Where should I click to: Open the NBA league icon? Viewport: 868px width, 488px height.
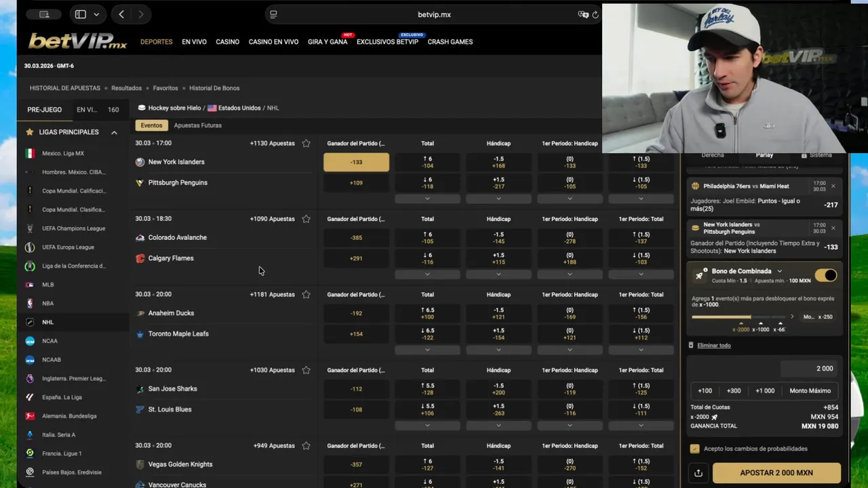coord(30,304)
